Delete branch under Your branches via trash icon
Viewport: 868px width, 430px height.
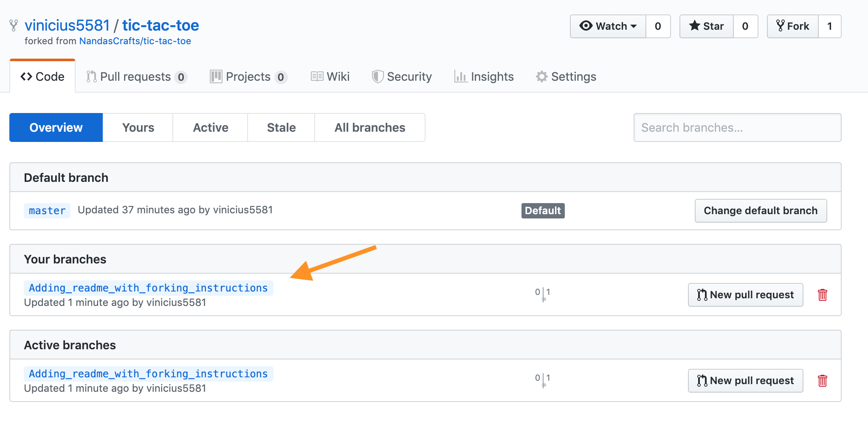tap(822, 295)
